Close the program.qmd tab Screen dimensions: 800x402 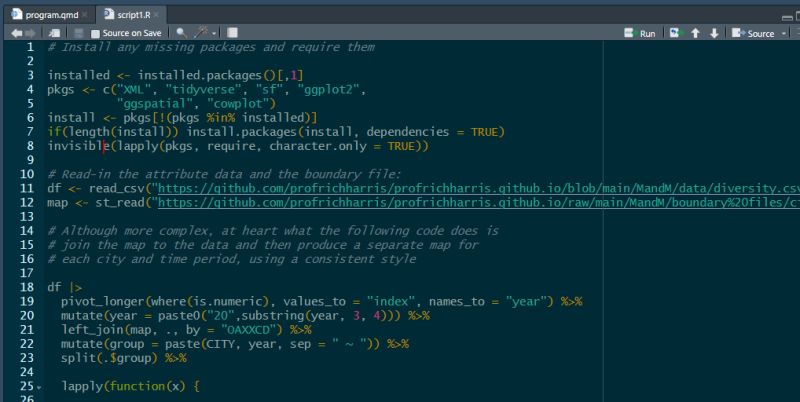point(85,15)
